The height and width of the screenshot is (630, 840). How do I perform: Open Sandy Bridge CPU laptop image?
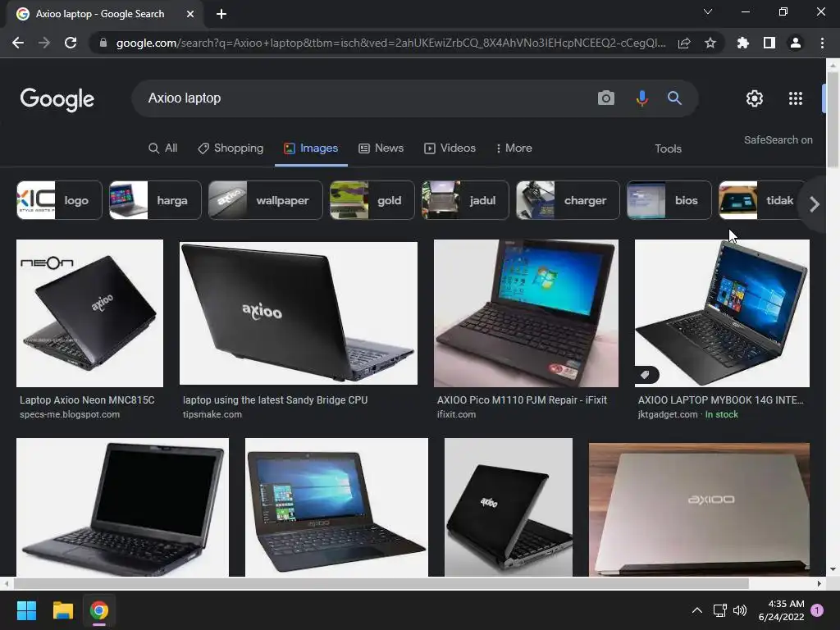click(299, 313)
